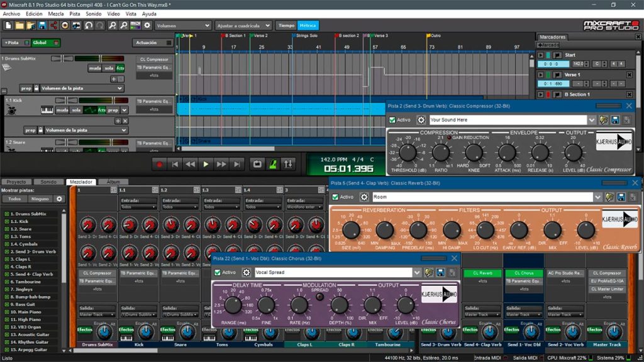Image resolution: width=644 pixels, height=362 pixels.
Task: Click the Ninguno button in mixer
Action: [x=40, y=199]
